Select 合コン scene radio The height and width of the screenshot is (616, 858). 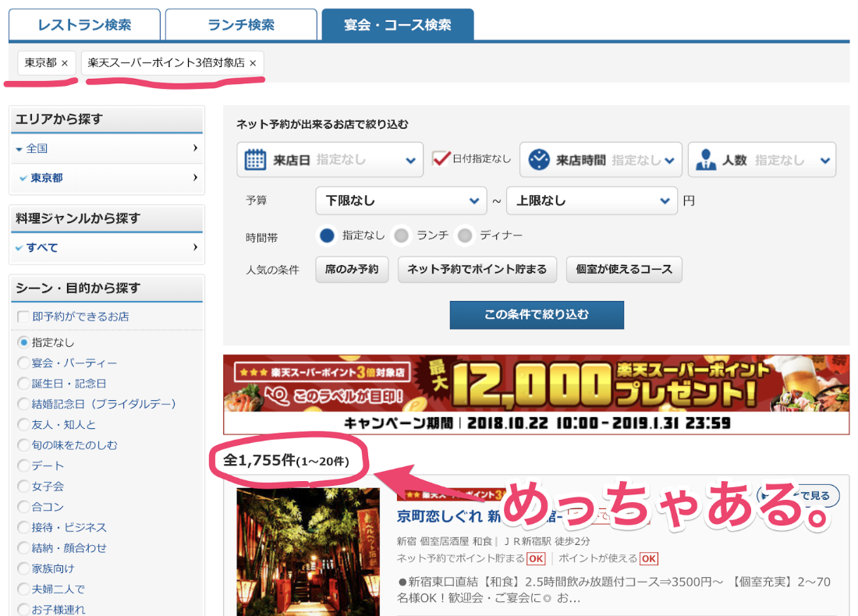(x=23, y=507)
